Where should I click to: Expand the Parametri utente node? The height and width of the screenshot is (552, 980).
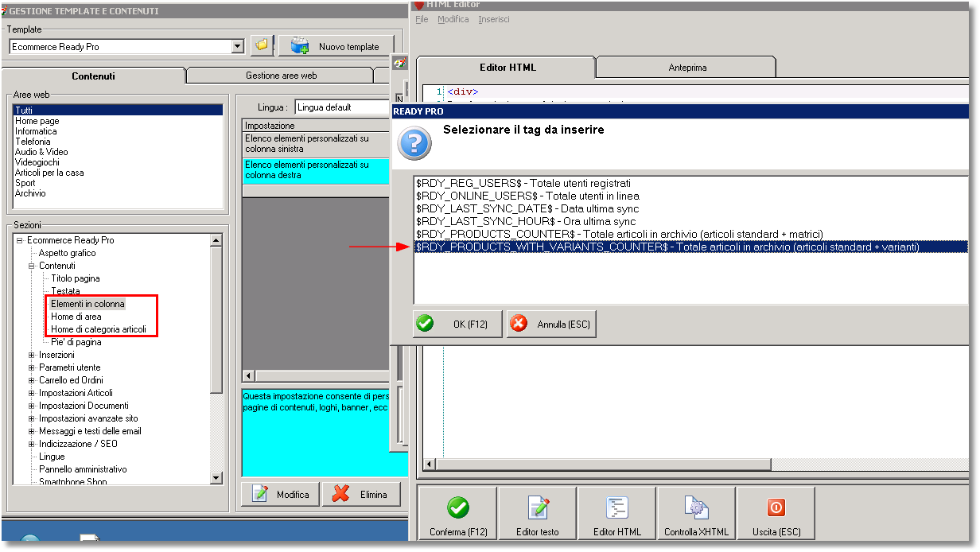32,367
